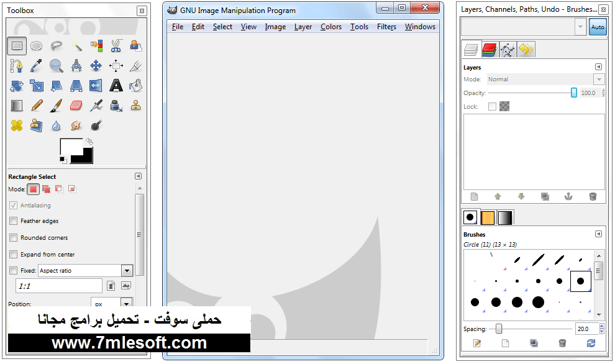Select the Scale tool

click(x=37, y=86)
